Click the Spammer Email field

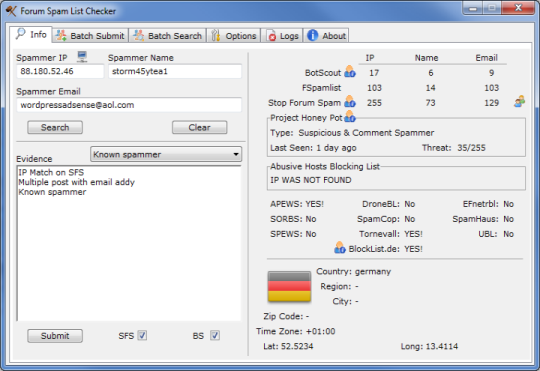[129, 105]
